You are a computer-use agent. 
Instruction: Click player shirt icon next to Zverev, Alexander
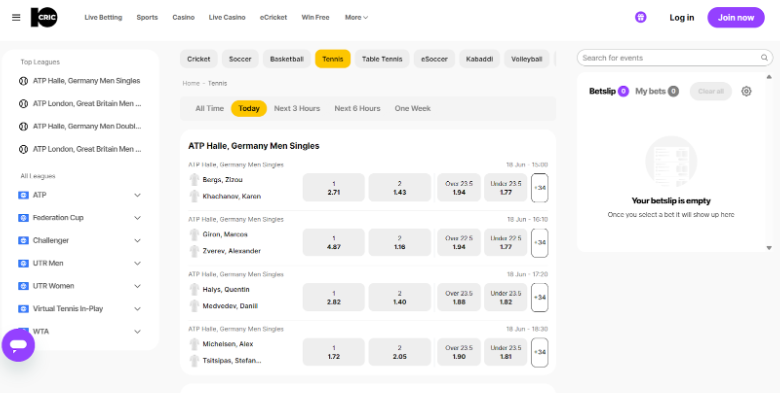tap(195, 251)
